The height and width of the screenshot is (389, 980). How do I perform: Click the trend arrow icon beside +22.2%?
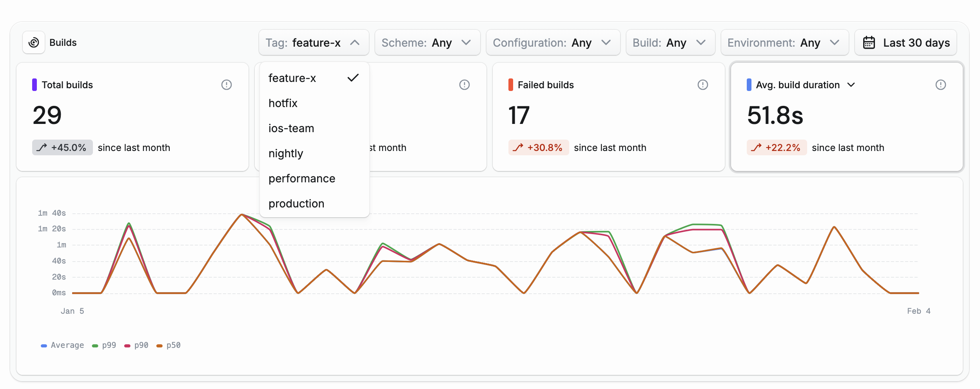point(756,147)
